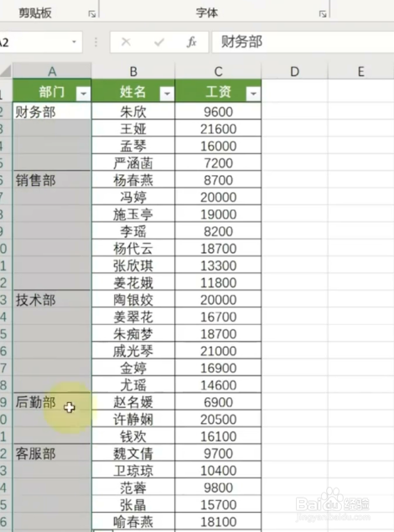Image resolution: width=394 pixels, height=532 pixels.
Task: Select the name cell 卫琼琼
Action: (x=133, y=469)
